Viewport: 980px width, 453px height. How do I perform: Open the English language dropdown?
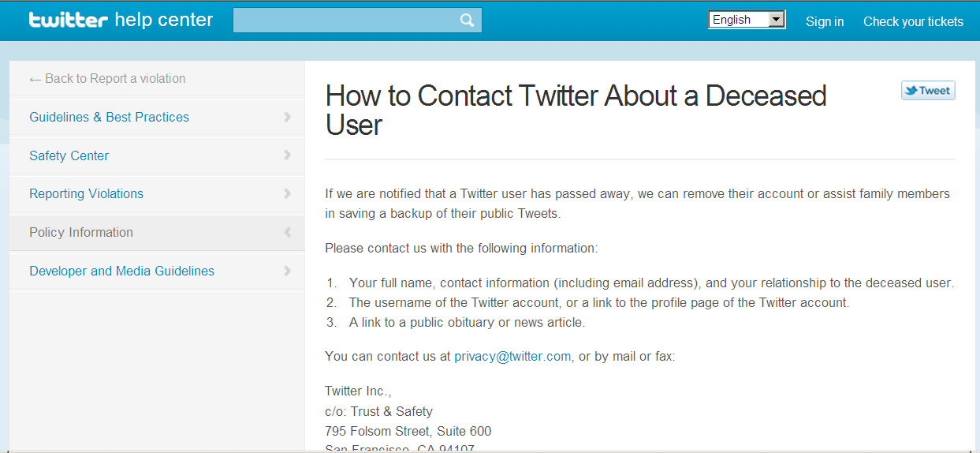click(x=747, y=21)
